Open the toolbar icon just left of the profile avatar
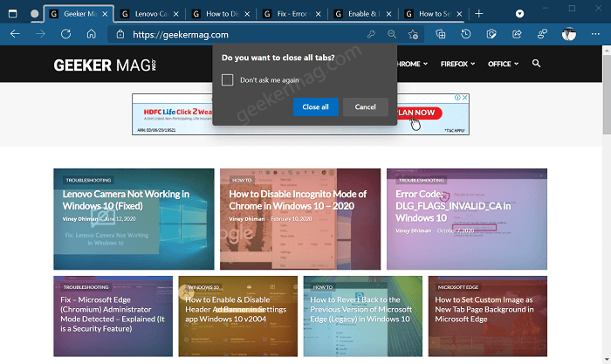This screenshot has height=364, width=611. click(x=542, y=34)
